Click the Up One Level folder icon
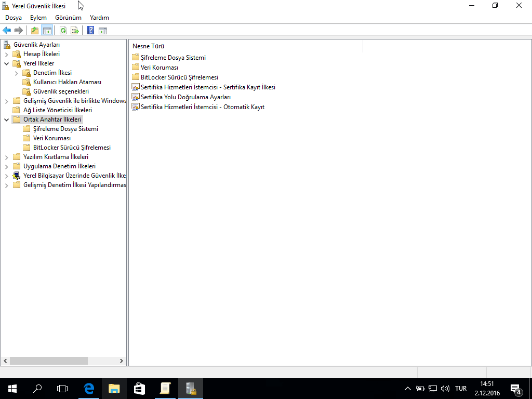 pyautogui.click(x=35, y=31)
